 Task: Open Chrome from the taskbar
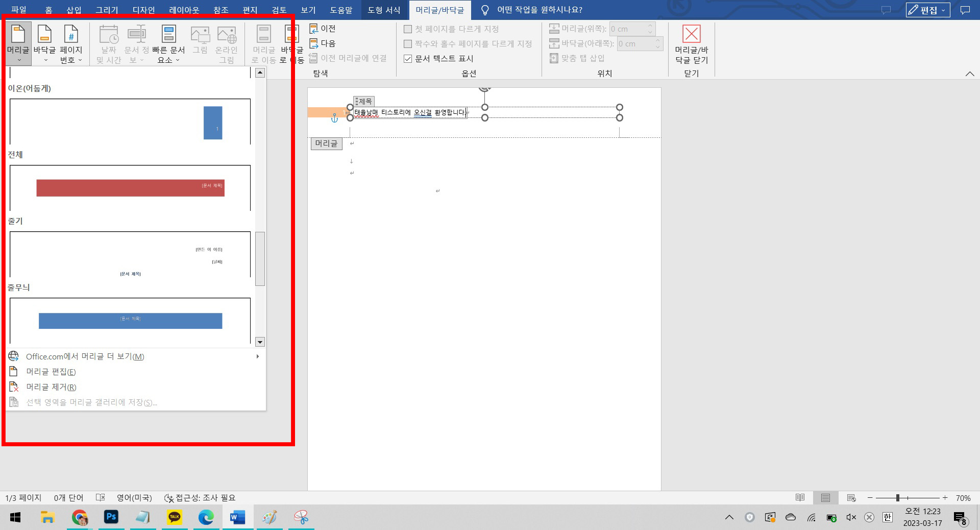pyautogui.click(x=80, y=517)
